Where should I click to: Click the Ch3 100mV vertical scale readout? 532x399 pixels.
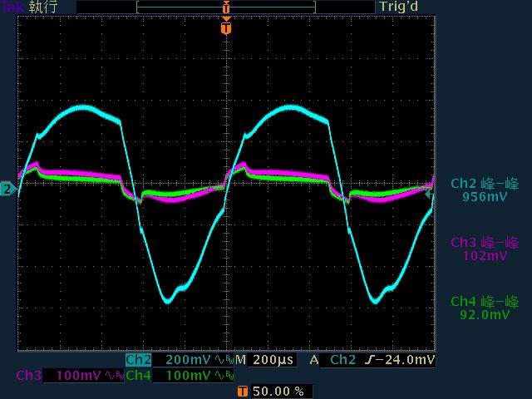[x=80, y=376]
